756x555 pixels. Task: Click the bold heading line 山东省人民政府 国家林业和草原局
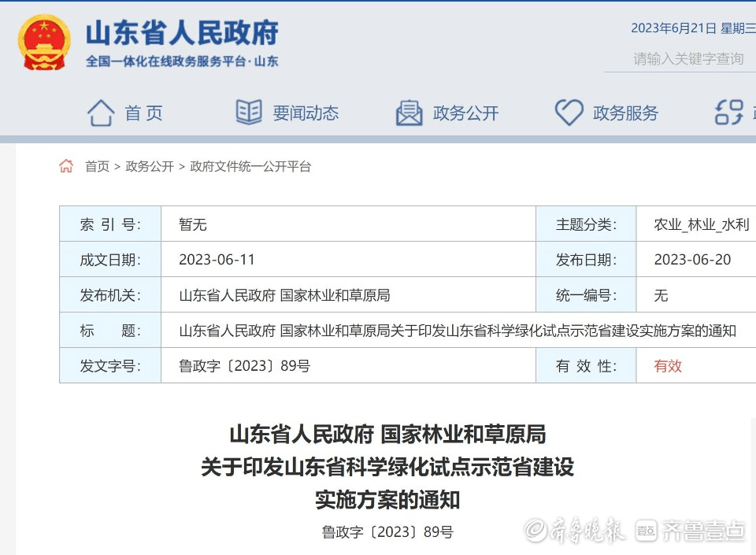click(387, 435)
